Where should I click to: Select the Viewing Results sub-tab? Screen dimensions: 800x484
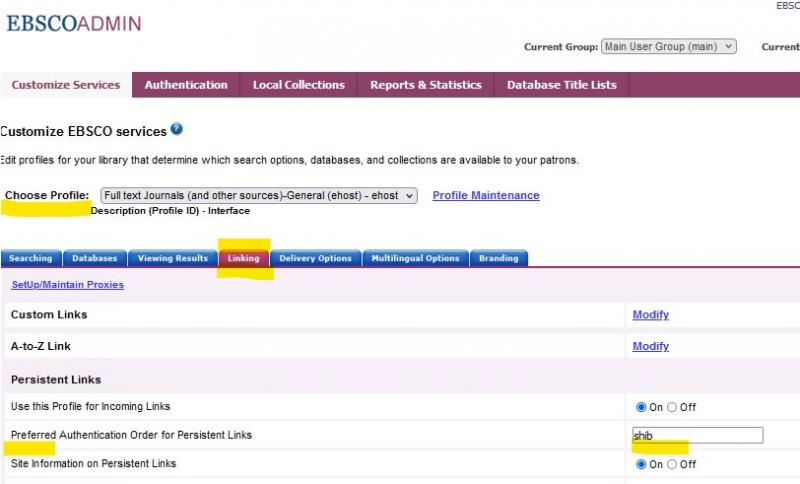click(173, 258)
